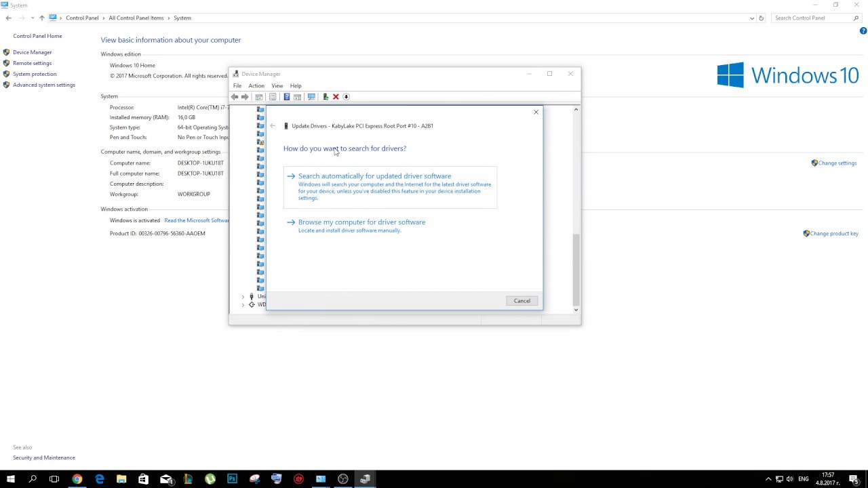The height and width of the screenshot is (488, 868).
Task: Click the action pane toolbar icon beside Help
Action: [x=297, y=97]
